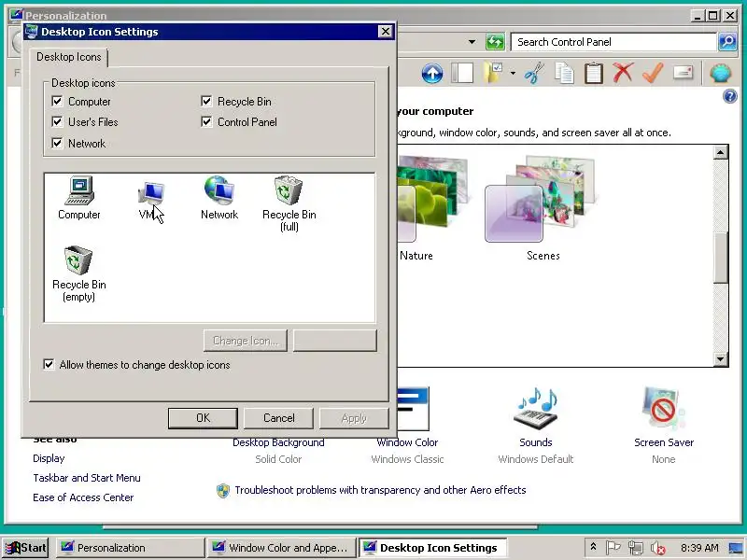Open the Taskbar and Start Menu link
The width and height of the screenshot is (747, 560).
(87, 478)
